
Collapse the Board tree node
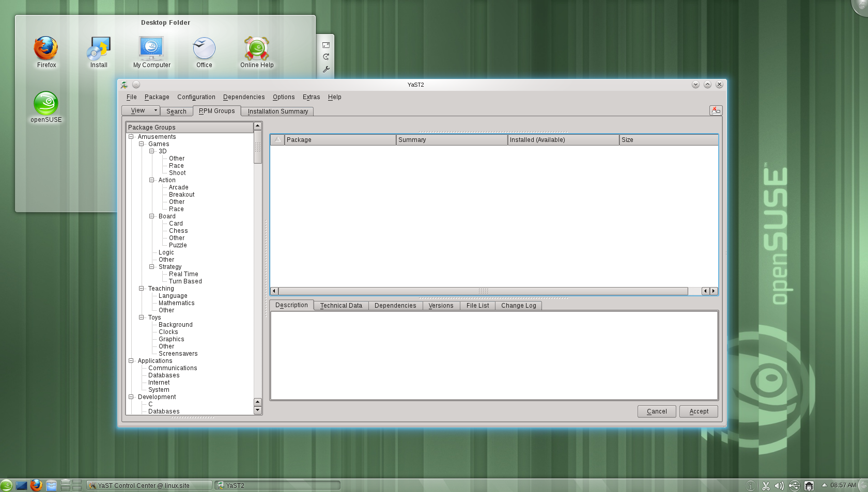click(x=152, y=216)
